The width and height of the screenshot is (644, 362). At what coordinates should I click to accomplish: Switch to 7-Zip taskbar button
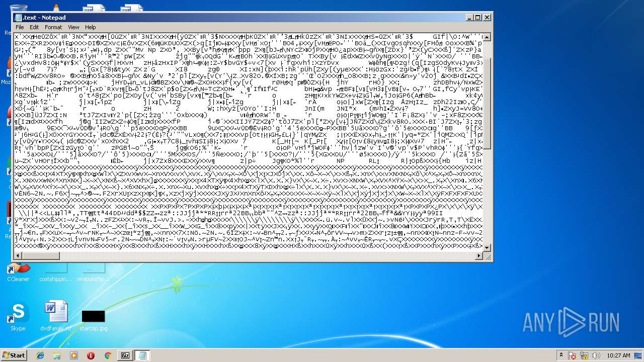pyautogui.click(x=125, y=355)
